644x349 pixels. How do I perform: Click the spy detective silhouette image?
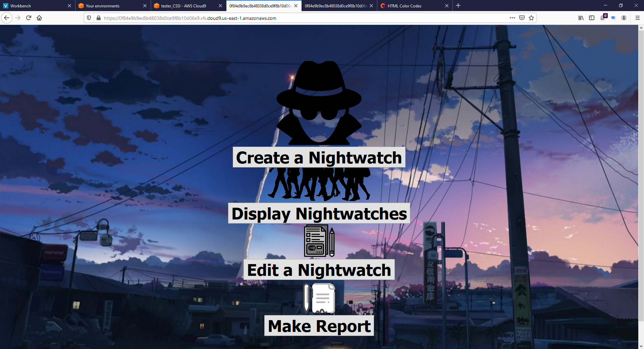click(x=319, y=103)
